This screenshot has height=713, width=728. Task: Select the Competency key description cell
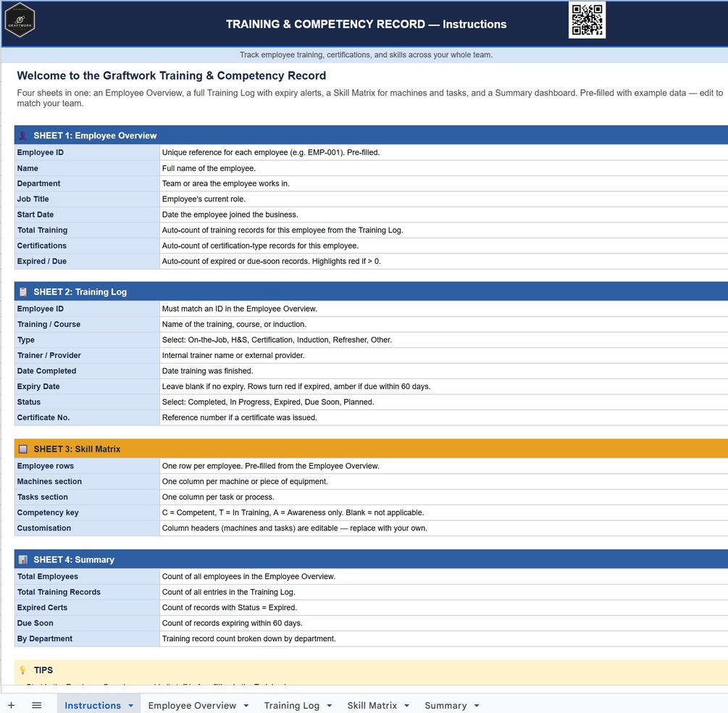coord(444,512)
